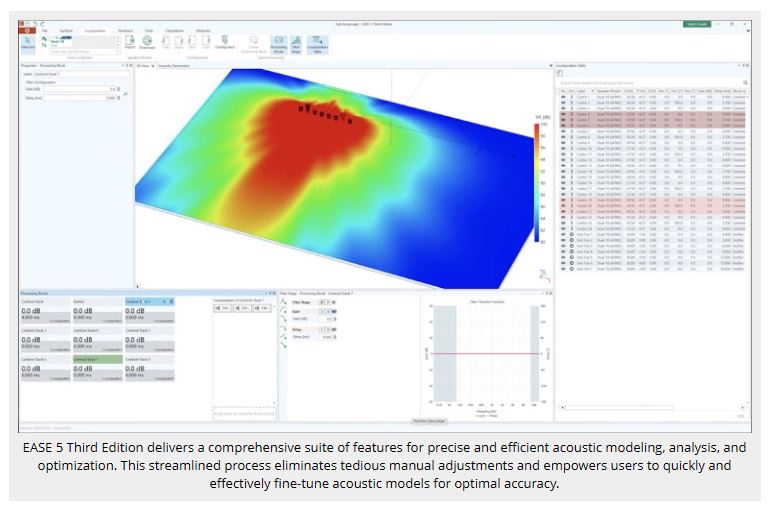Click the Gain (dB) field in Properties panel
Image resolution: width=772 pixels, height=511 pixels.
point(80,89)
